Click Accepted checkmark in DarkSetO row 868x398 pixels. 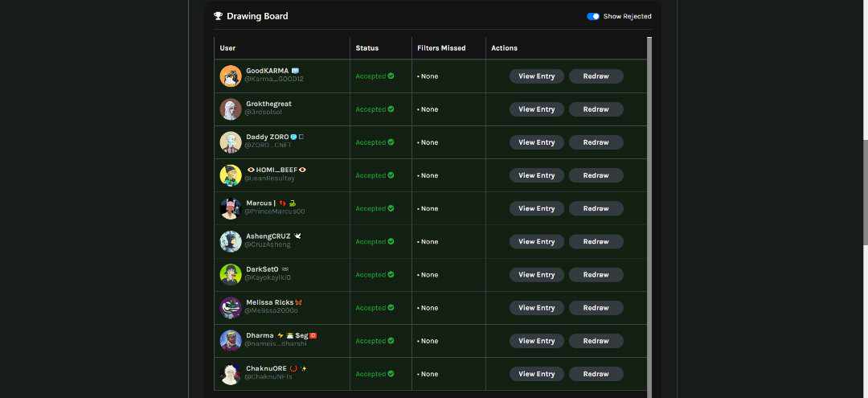391,274
